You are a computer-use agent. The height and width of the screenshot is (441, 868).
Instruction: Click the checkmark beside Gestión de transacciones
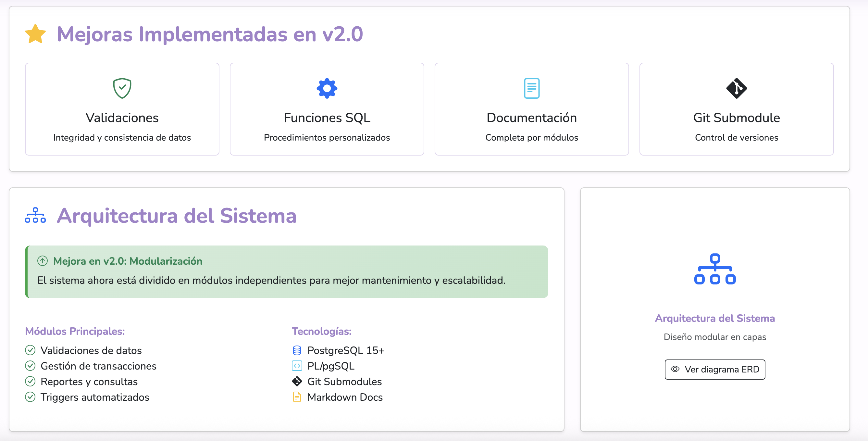30,366
